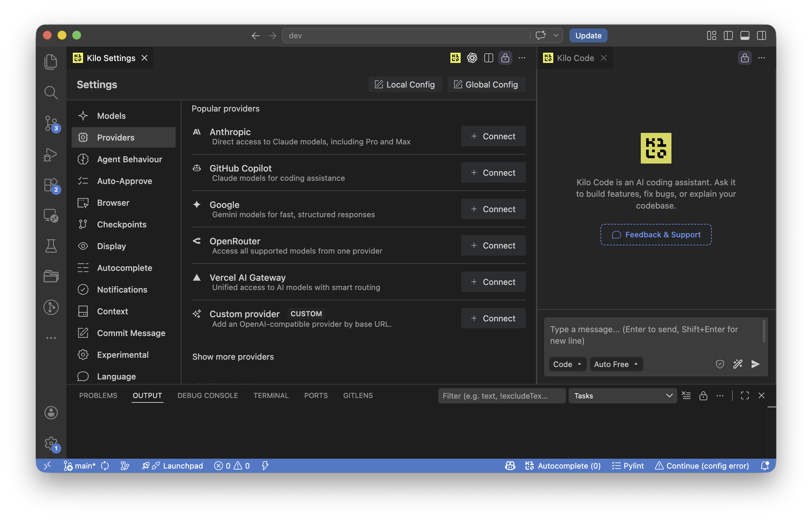812x520 pixels.
Task: Connect the Custom provider
Action: click(x=493, y=318)
